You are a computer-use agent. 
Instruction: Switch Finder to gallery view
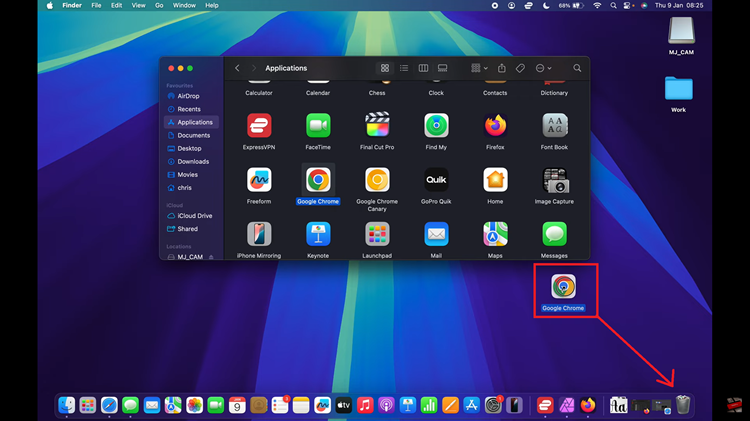pyautogui.click(x=442, y=68)
